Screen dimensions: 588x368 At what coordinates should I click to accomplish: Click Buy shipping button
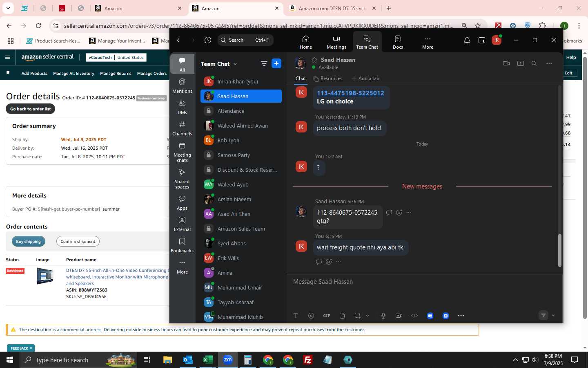click(29, 241)
